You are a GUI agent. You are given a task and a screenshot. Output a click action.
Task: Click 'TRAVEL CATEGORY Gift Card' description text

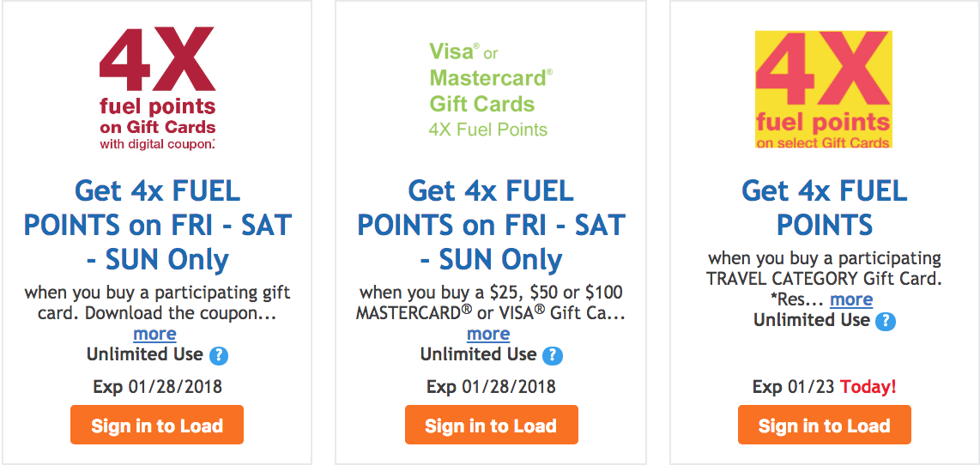824,279
